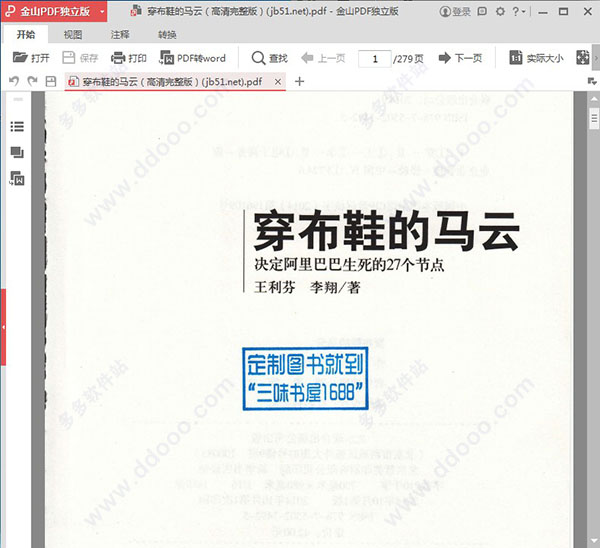Screen dimensions: 600x548
Task: Click the /279页 total pages label
Action: (408, 59)
